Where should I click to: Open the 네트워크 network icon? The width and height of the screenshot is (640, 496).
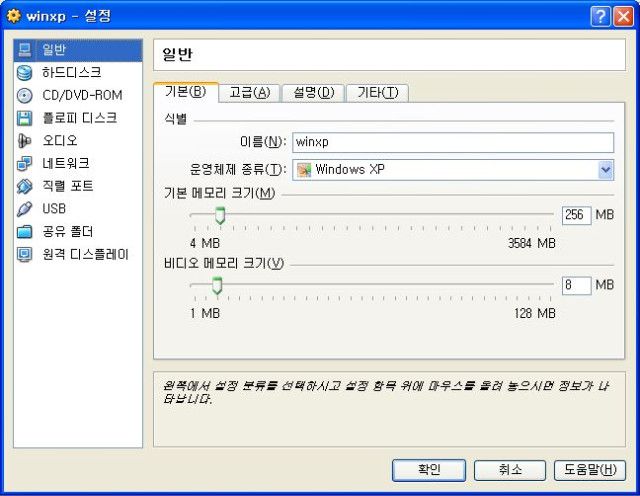(24, 164)
